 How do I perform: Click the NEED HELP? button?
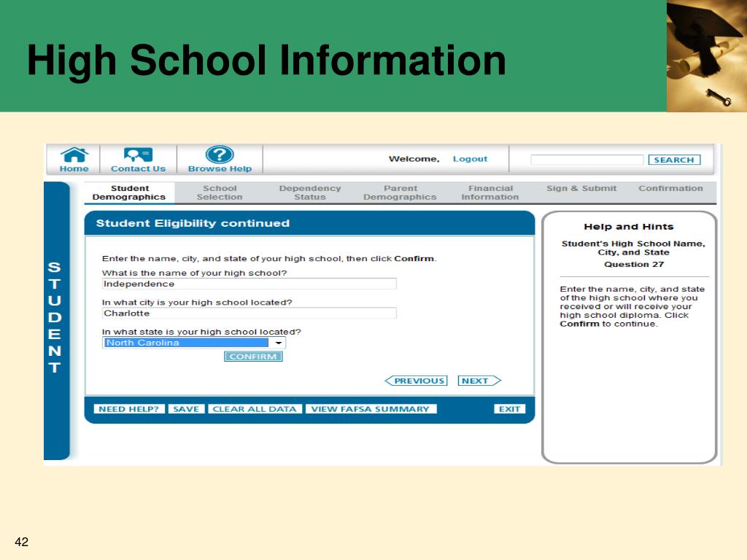pos(129,409)
